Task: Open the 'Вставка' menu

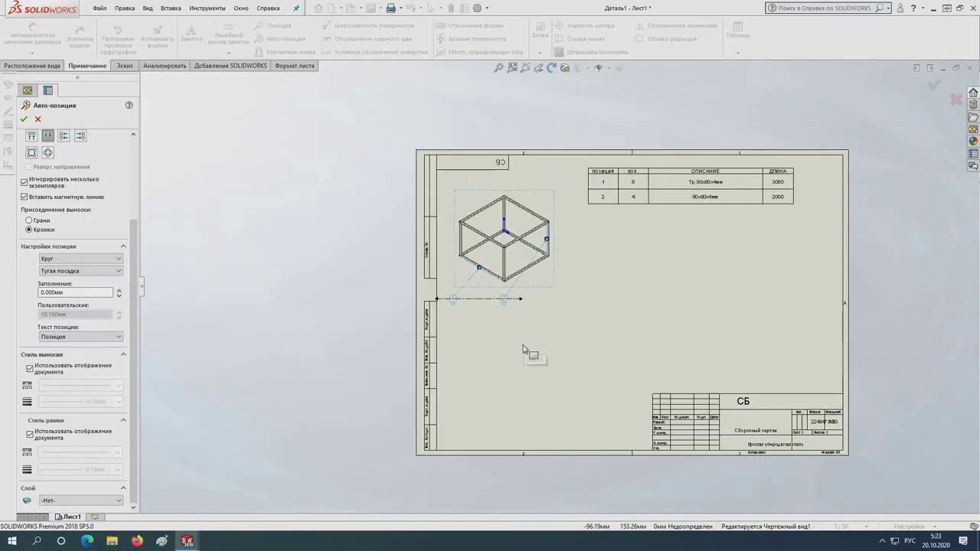Action: tap(171, 8)
